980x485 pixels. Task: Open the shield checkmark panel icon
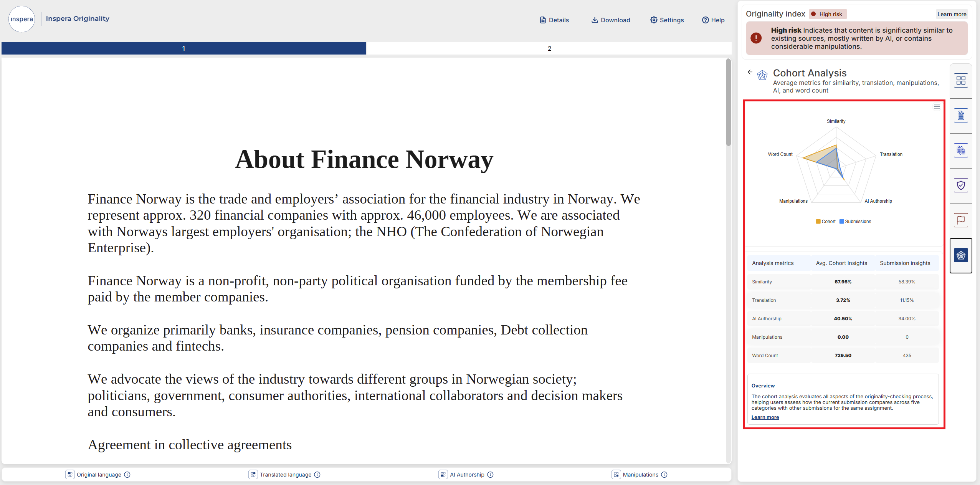961,185
